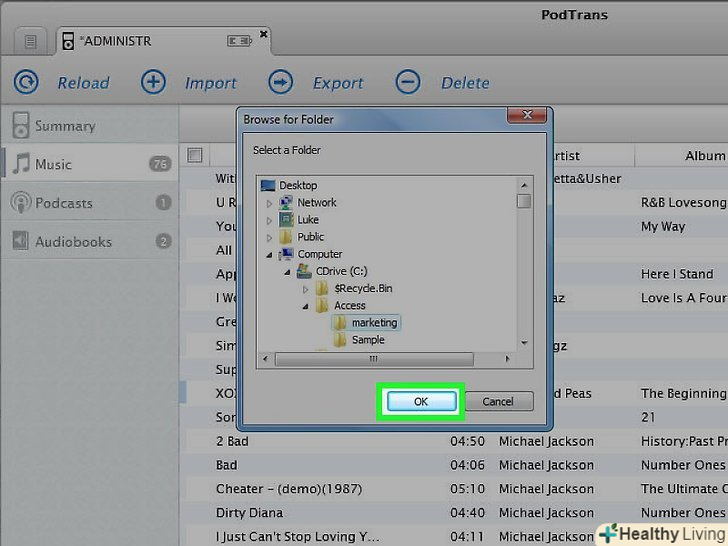
Task: Click the horizontal scrollbar left arrow
Action: [266, 359]
